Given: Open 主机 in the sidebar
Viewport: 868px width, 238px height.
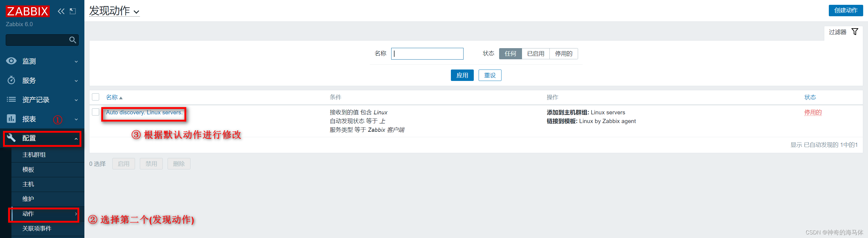Looking at the screenshot, I should (x=28, y=184).
